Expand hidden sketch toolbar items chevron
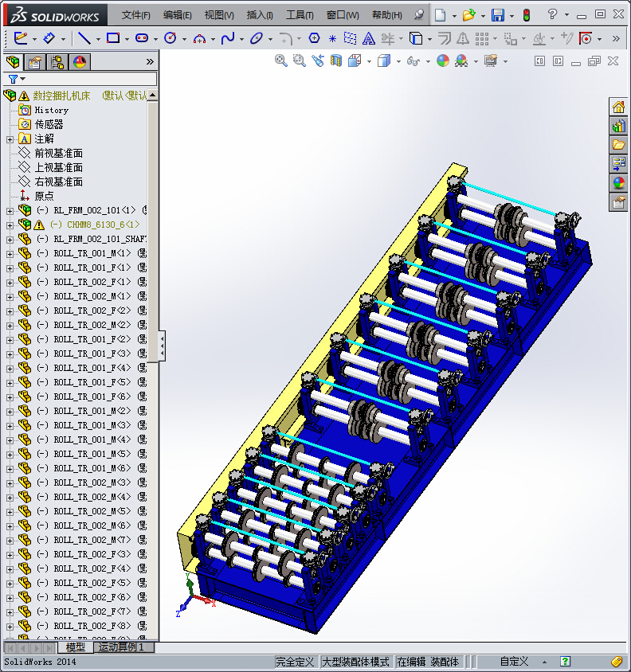631x672 pixels. point(616,38)
